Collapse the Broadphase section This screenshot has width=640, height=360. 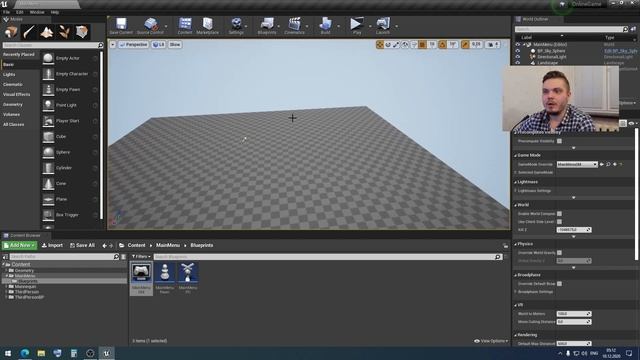click(516, 275)
